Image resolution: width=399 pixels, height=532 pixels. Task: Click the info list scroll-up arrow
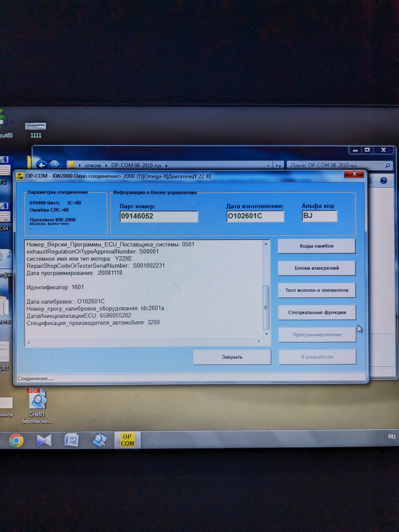(266, 244)
